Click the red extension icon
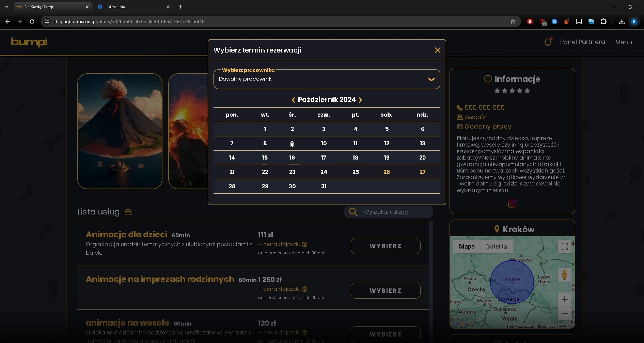This screenshot has height=343, width=644. (530, 21)
